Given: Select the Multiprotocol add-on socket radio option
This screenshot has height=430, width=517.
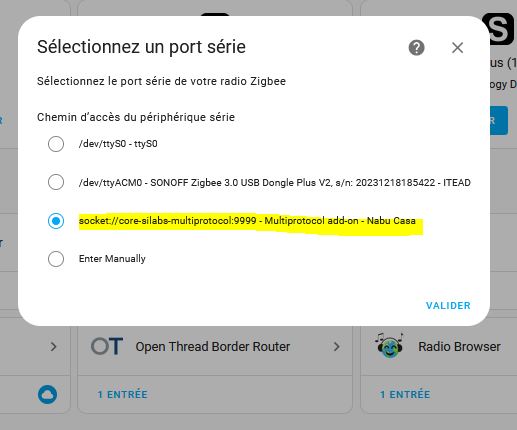Looking at the screenshot, I should click(x=56, y=221).
